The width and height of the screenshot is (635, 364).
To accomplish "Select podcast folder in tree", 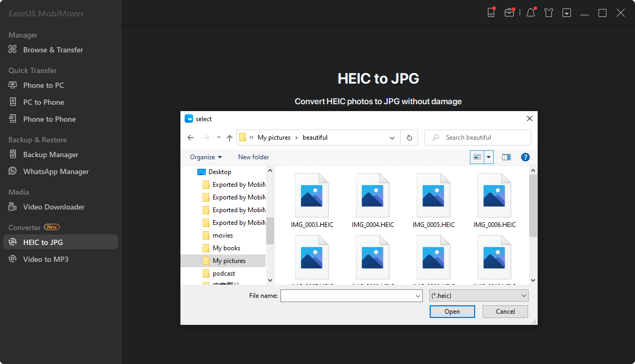I will pos(224,274).
